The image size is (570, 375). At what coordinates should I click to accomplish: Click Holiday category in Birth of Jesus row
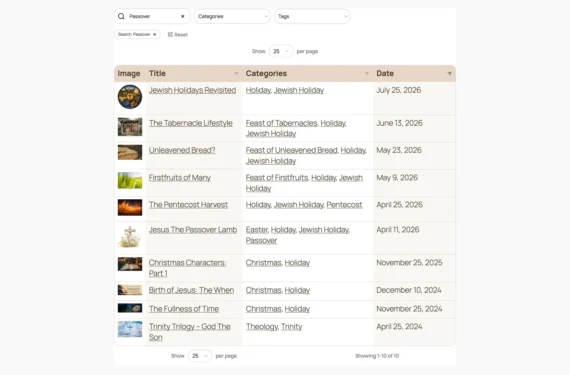pyautogui.click(x=297, y=290)
